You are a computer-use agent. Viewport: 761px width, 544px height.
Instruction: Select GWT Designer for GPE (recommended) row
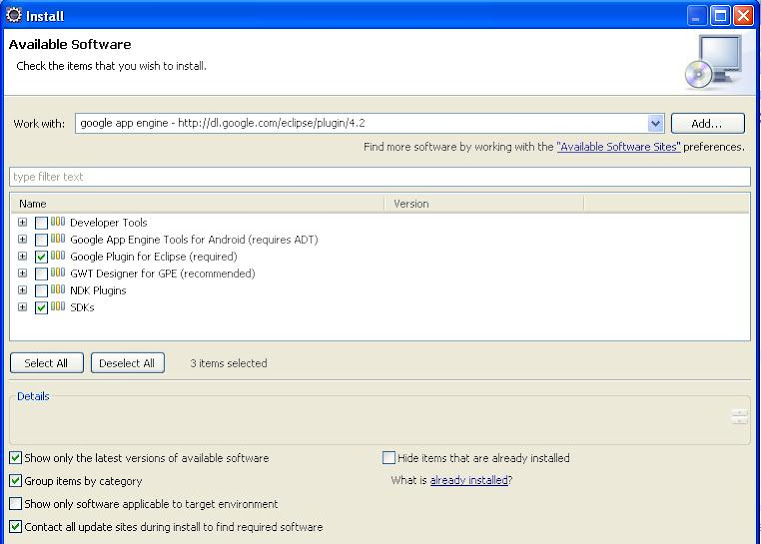pos(163,274)
